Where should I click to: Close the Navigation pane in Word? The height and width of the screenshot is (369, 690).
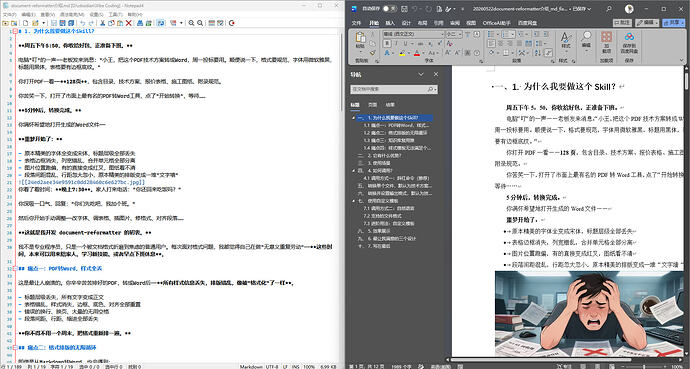coord(436,74)
